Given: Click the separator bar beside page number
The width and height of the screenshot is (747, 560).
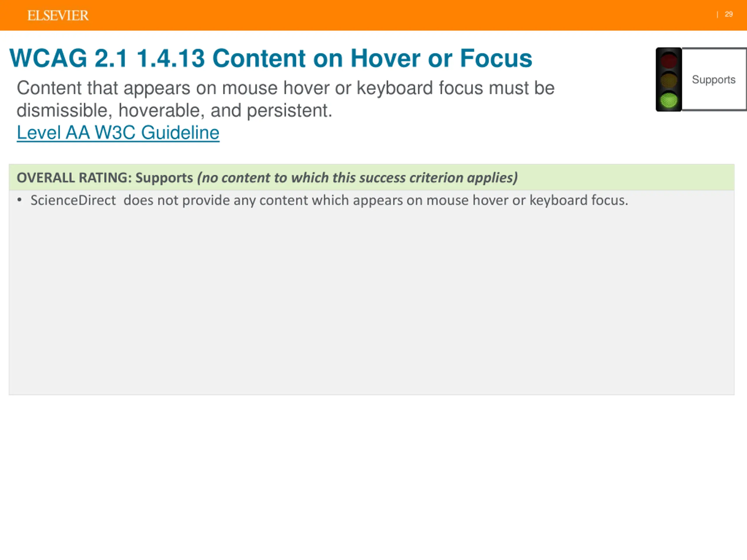Looking at the screenshot, I should (x=717, y=15).
